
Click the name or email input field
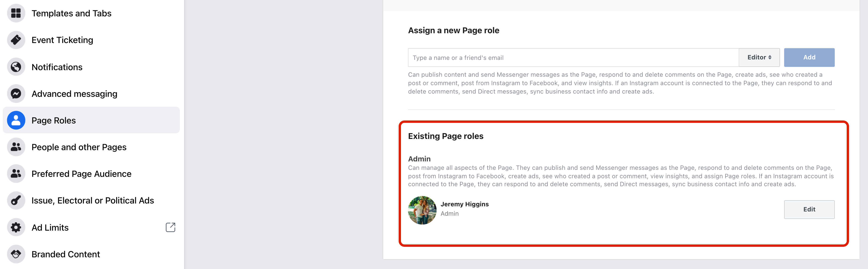(x=573, y=58)
